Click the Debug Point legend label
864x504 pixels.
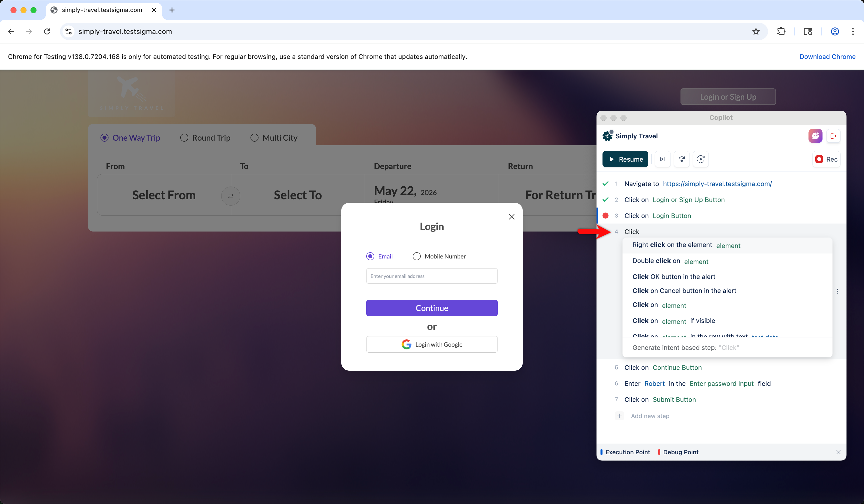click(x=680, y=452)
